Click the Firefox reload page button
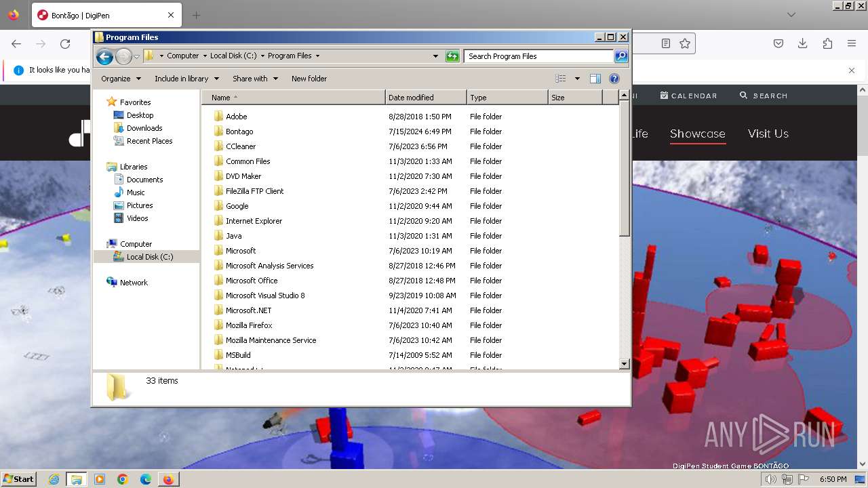The height and width of the screenshot is (488, 868). [65, 44]
